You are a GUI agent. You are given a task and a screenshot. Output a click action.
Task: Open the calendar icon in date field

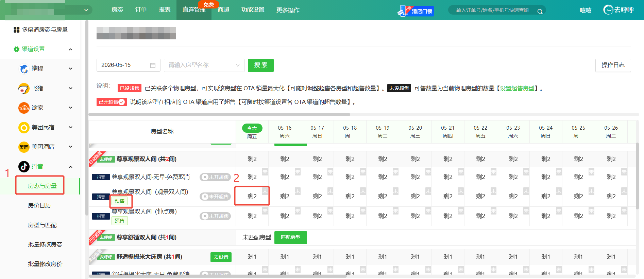153,65
